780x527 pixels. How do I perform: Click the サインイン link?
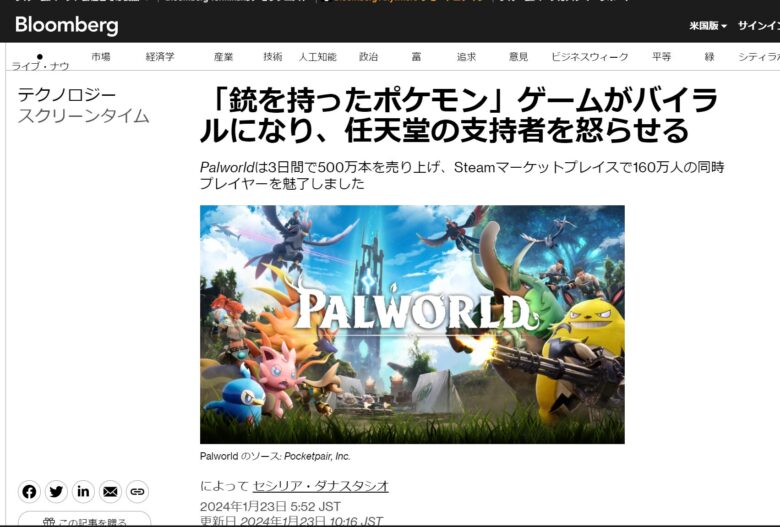pos(758,25)
